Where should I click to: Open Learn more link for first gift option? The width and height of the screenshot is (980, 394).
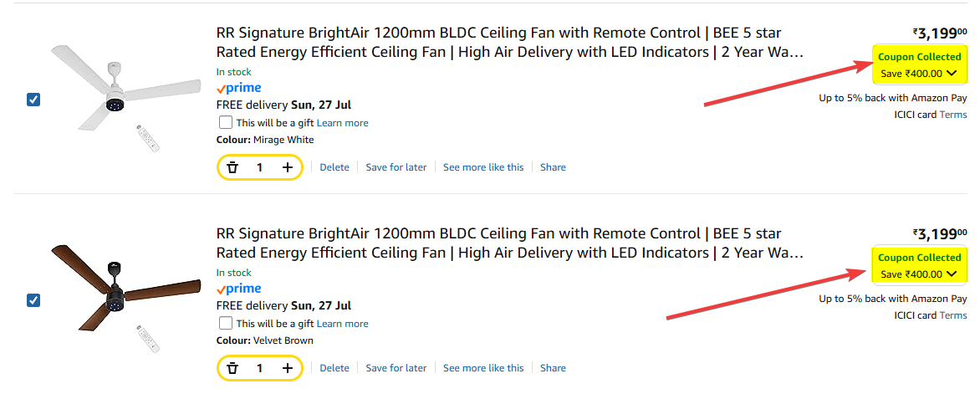342,123
